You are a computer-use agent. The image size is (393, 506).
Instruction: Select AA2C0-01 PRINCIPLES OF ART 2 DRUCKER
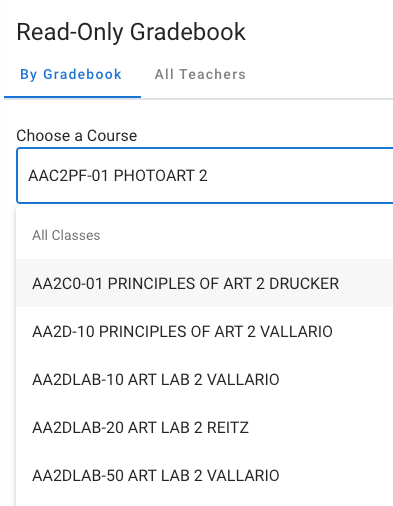[205, 283]
